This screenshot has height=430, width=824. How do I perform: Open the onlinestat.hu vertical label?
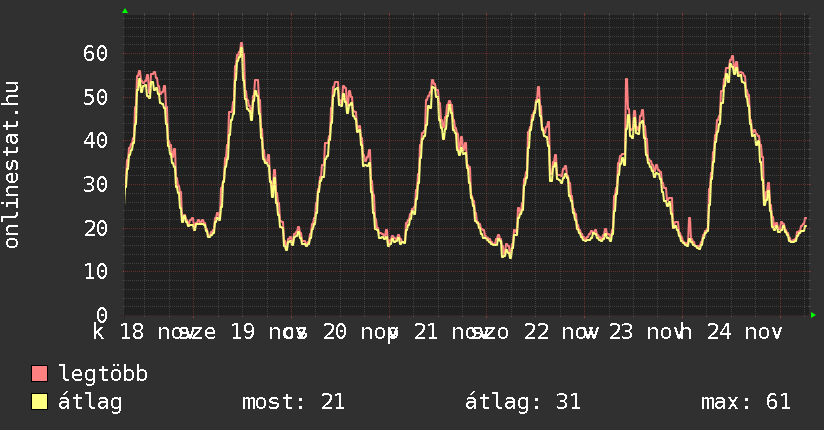[12, 165]
